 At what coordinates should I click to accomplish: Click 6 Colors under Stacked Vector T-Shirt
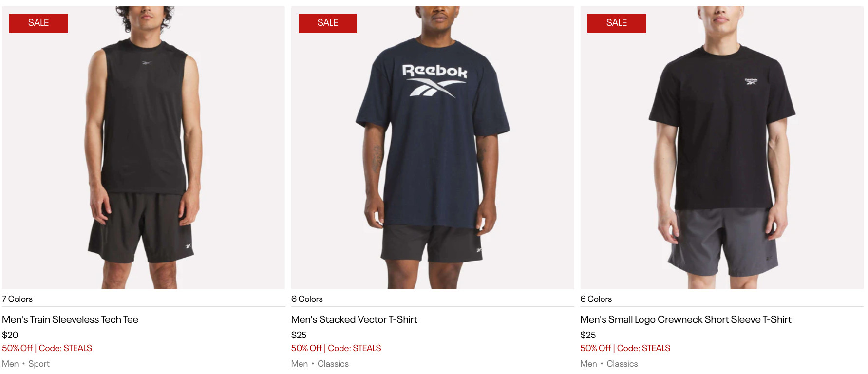tap(307, 299)
